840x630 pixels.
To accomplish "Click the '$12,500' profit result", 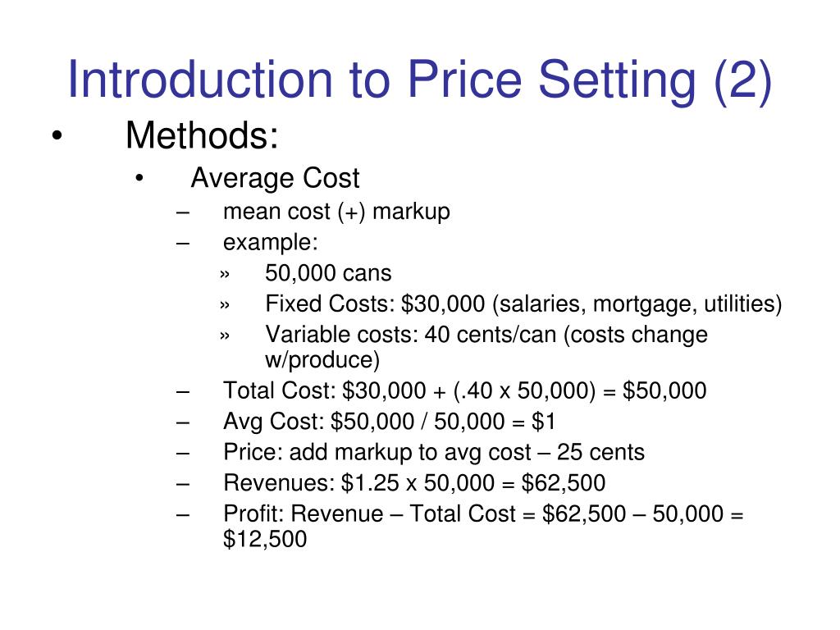I will click(x=265, y=539).
